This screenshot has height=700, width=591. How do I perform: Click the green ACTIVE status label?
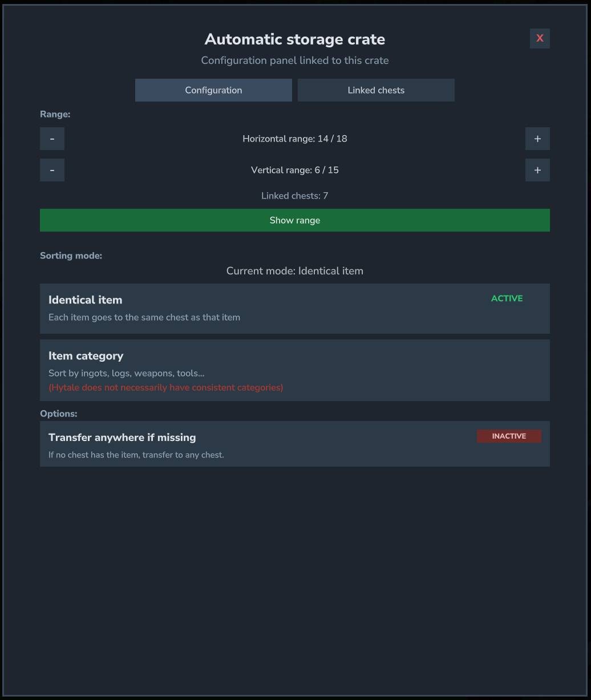click(x=507, y=298)
